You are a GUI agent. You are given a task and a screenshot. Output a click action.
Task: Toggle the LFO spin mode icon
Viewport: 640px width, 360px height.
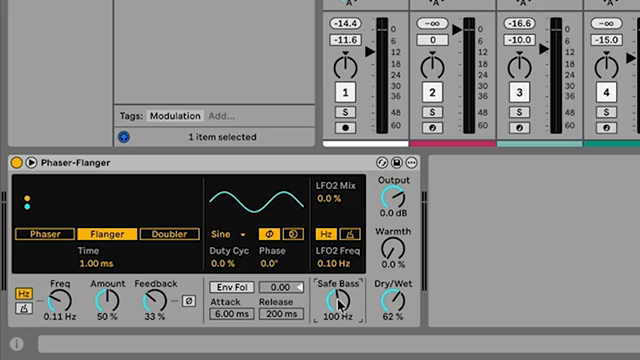tap(293, 234)
